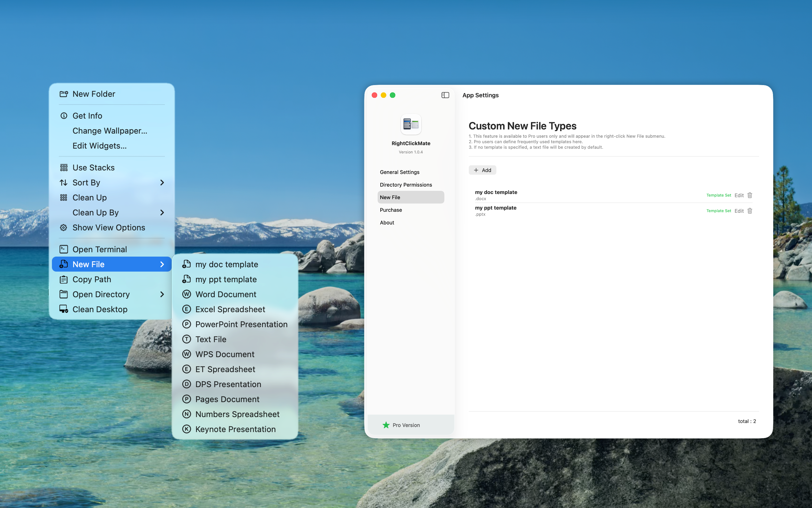Expand the Open Directory submenu arrow
This screenshot has width=812, height=508.
(x=162, y=294)
